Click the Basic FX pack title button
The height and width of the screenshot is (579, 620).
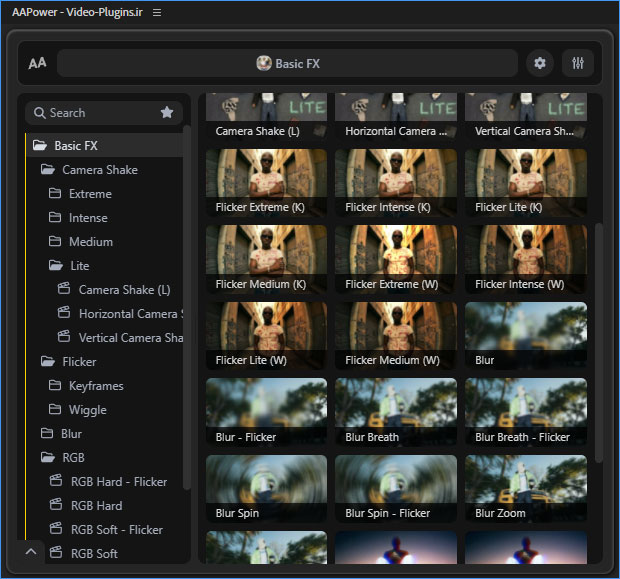(288, 63)
